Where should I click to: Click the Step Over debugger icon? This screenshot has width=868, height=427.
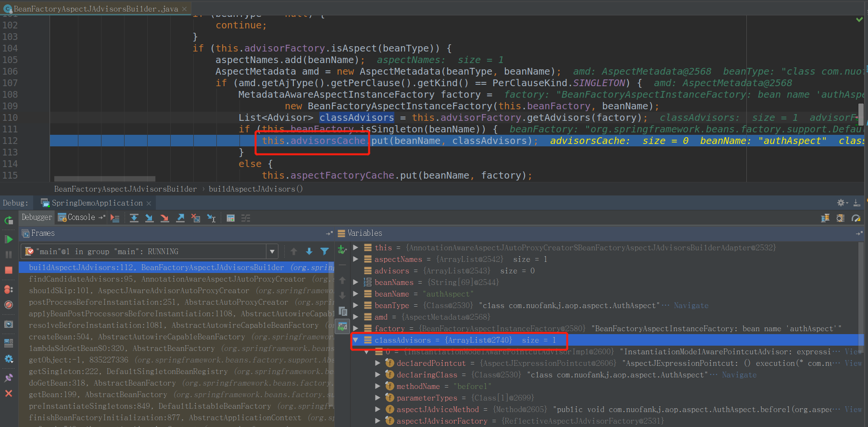(134, 218)
